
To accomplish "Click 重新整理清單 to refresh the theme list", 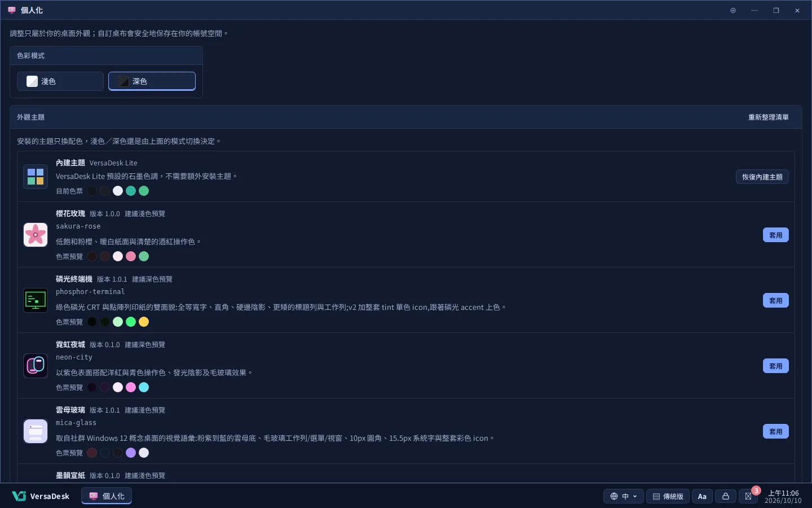I will (769, 117).
